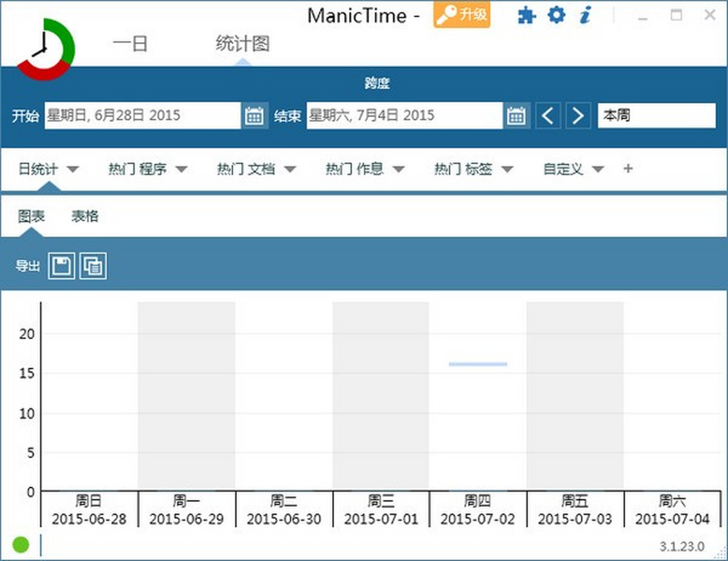
Task: Click the info icon
Action: pyautogui.click(x=585, y=16)
